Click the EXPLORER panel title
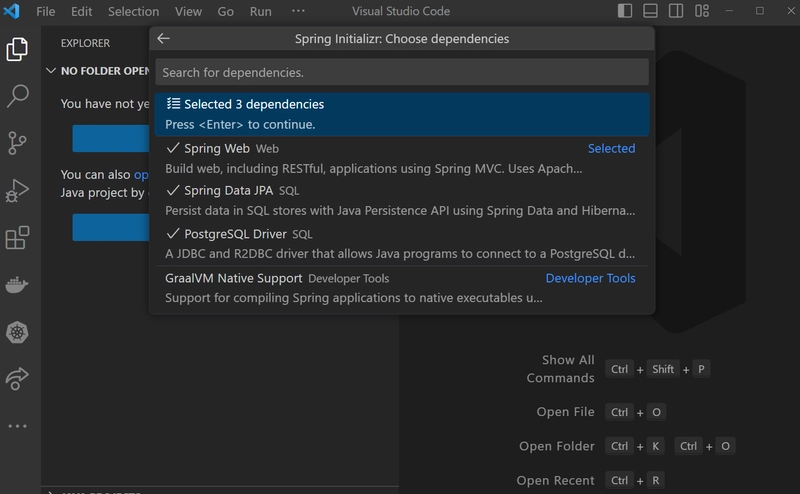 coord(85,43)
